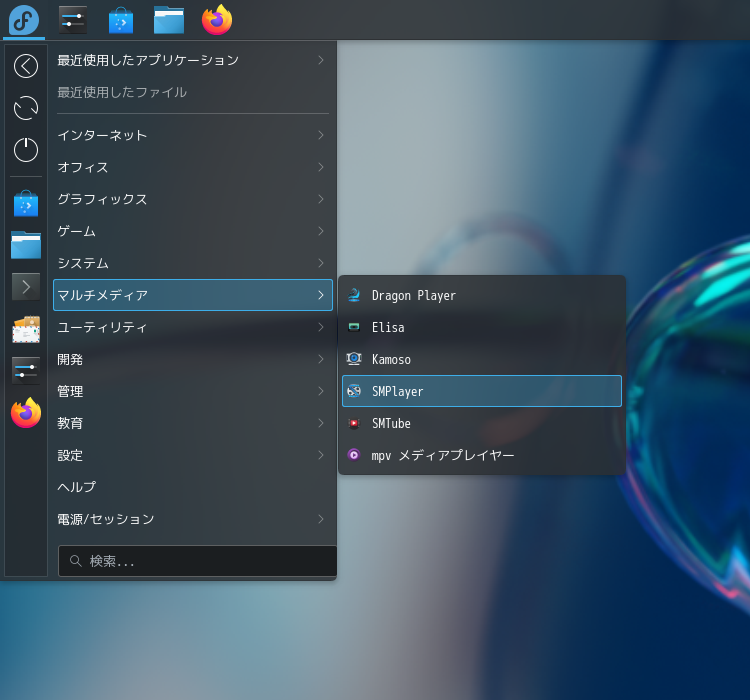Open the 管理 category
The height and width of the screenshot is (700, 750).
(x=193, y=391)
